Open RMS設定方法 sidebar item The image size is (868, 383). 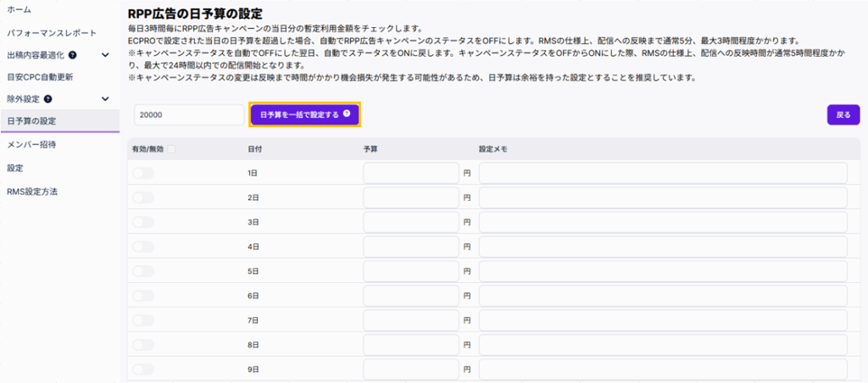click(x=32, y=191)
